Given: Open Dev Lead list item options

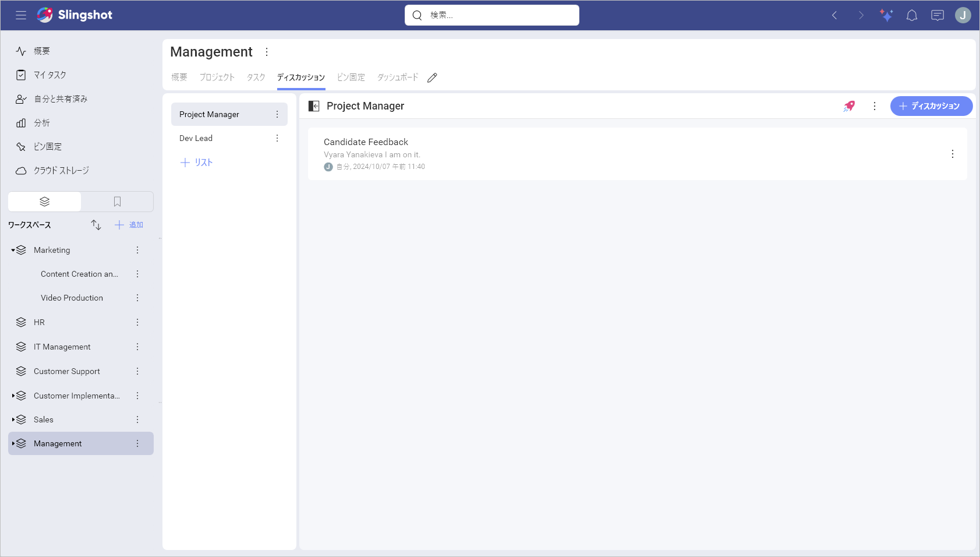Looking at the screenshot, I should coord(277,138).
